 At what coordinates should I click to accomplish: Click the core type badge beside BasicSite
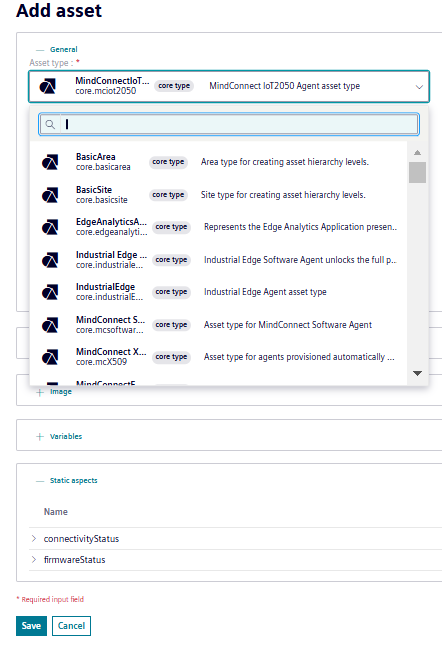pyautogui.click(x=168, y=195)
